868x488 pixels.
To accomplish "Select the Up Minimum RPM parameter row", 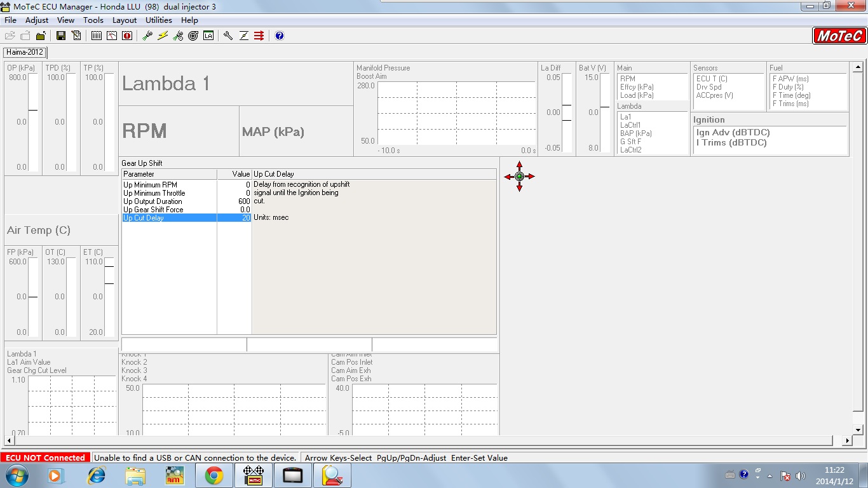I will 186,185.
